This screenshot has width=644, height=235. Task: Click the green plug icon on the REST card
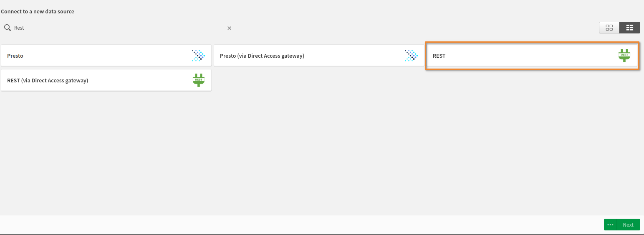[624, 55]
